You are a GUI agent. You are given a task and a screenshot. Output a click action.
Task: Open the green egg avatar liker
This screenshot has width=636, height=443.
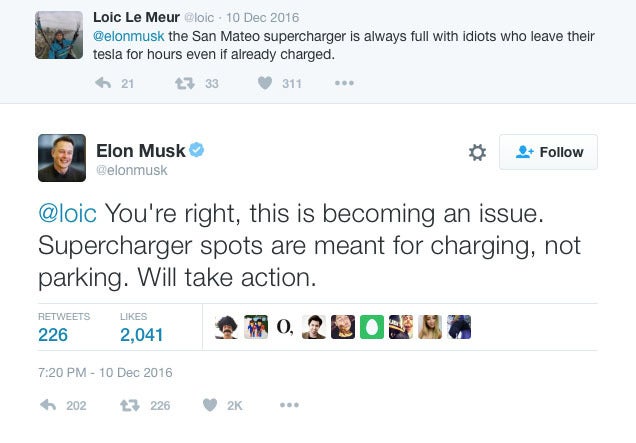click(372, 327)
